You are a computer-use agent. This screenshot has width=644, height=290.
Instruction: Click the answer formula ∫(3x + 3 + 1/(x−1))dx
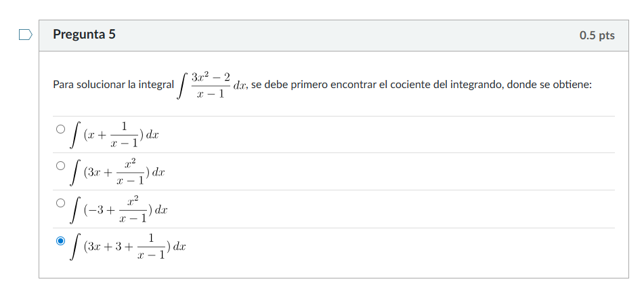[x=128, y=247]
